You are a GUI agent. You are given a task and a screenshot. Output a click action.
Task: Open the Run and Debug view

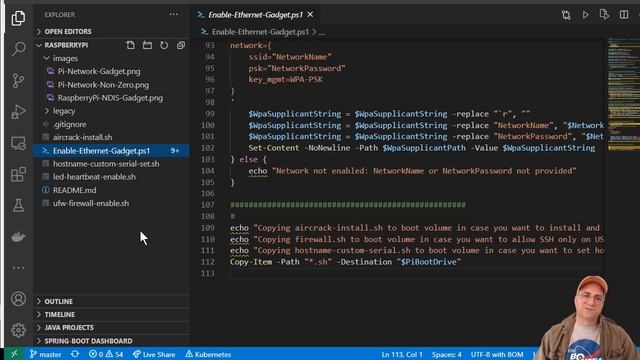tap(18, 111)
